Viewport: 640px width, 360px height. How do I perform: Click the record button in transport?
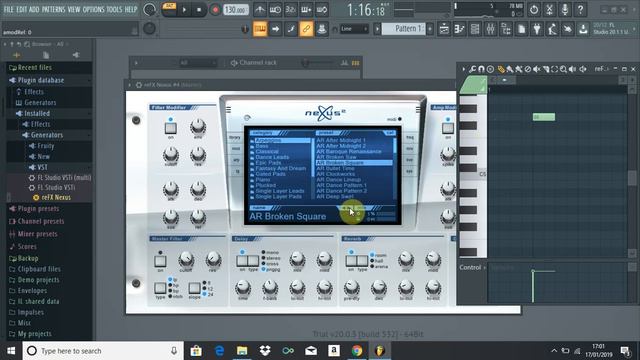(215, 10)
